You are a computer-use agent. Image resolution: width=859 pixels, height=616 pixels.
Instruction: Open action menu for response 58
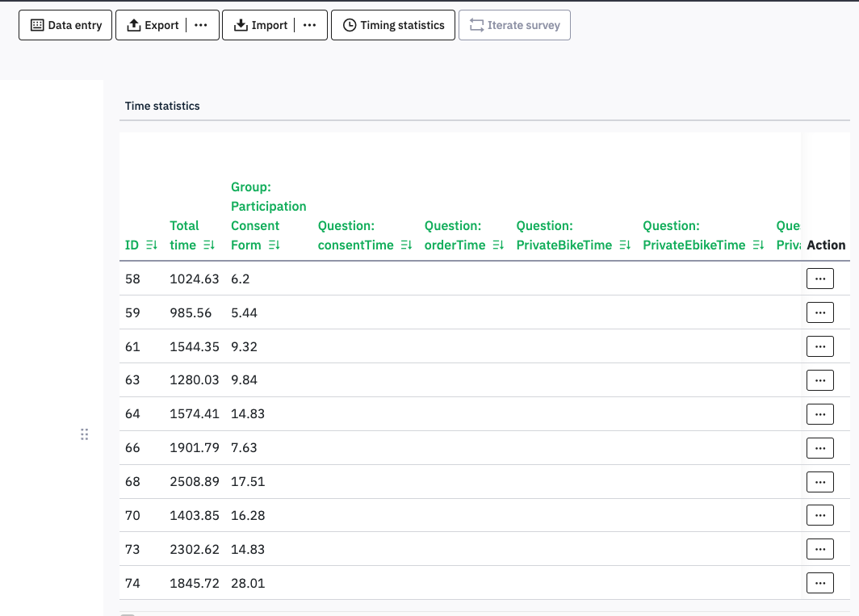(x=819, y=279)
